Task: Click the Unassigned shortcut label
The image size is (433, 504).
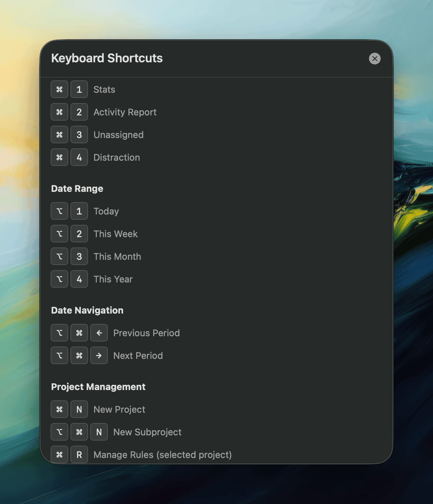Action: tap(118, 135)
